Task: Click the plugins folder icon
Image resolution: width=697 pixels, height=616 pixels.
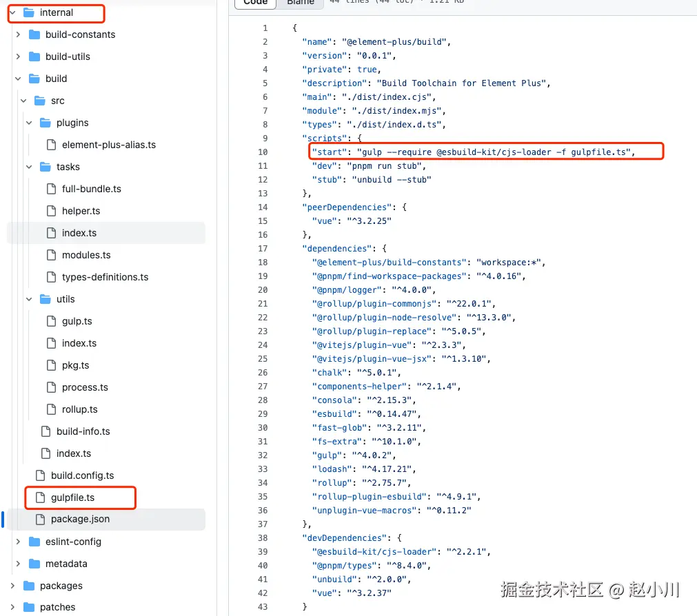Action: coord(46,123)
